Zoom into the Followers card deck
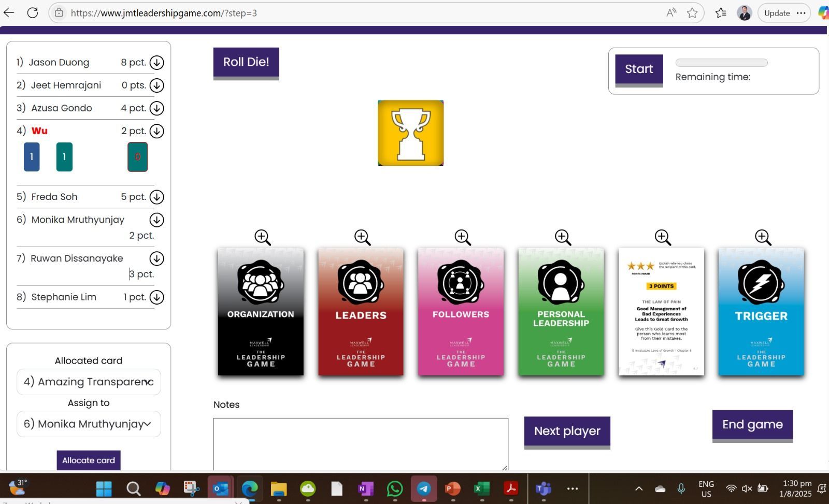The image size is (829, 504). [462, 237]
